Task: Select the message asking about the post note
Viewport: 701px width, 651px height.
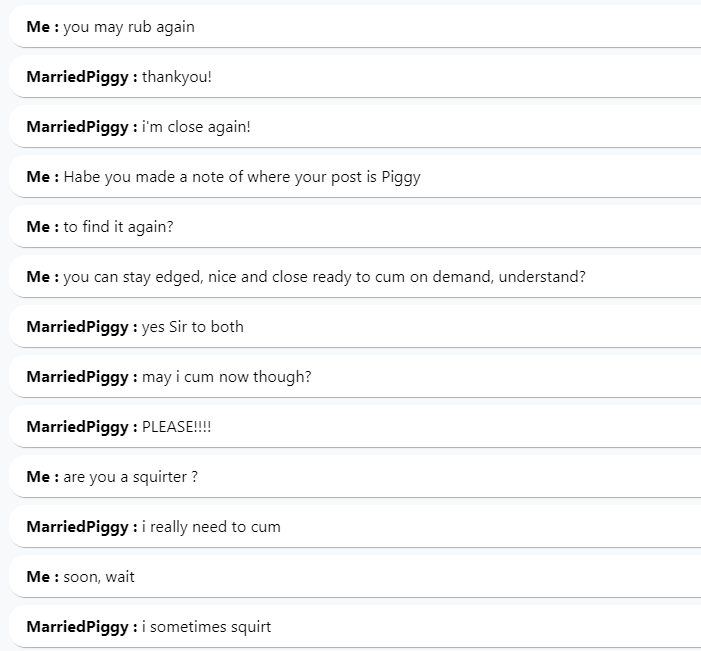Action: click(242, 177)
